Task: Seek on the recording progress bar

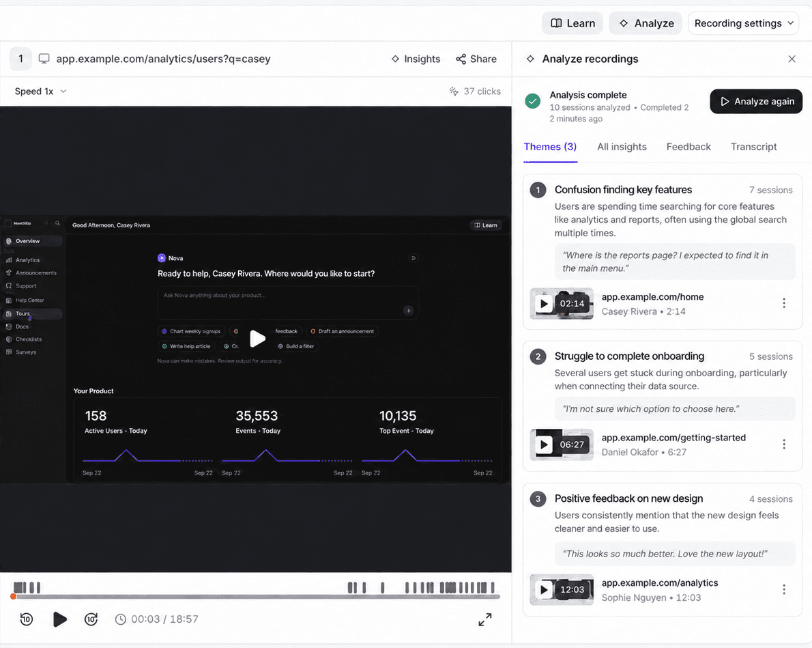Action: (257, 597)
